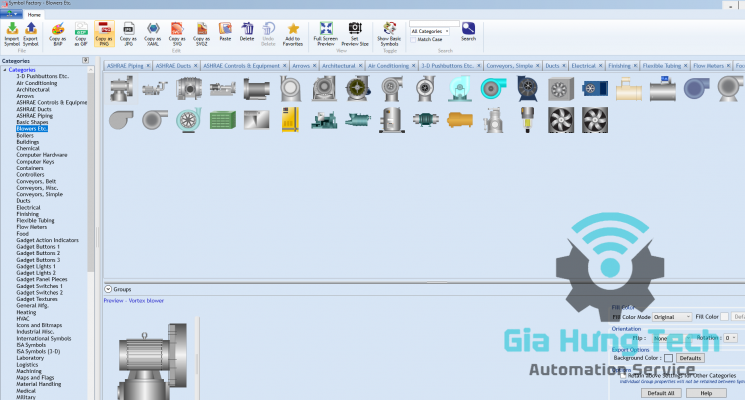Open the All Categories search dropdown
Screen dimensions: 745x400
[x=434, y=31]
